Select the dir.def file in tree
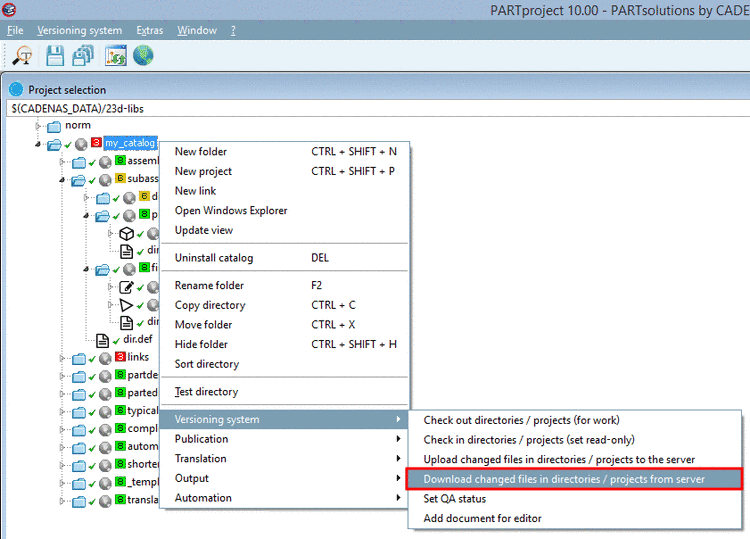This screenshot has height=539, width=750. tap(138, 339)
